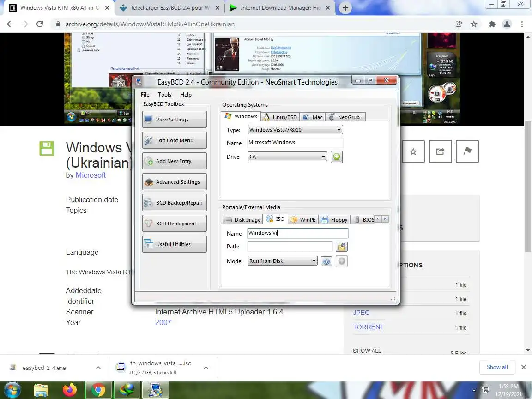Click SHOW ALL download options
Viewport: 532px width, 399px height.
[367, 351]
